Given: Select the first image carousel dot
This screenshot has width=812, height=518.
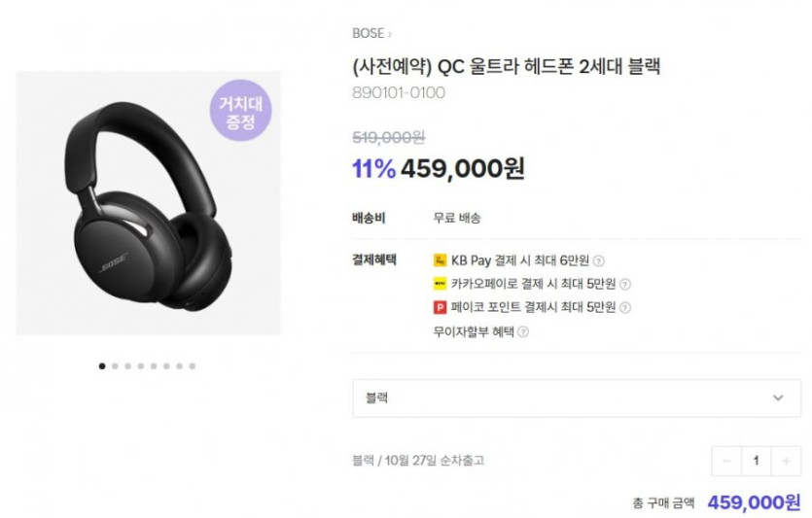Looking at the screenshot, I should point(102,366).
